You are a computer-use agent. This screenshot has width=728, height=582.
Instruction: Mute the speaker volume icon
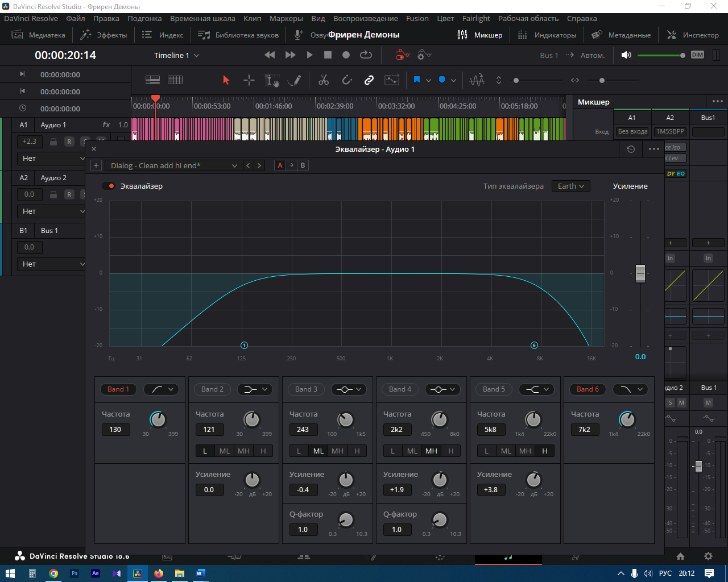[626, 55]
